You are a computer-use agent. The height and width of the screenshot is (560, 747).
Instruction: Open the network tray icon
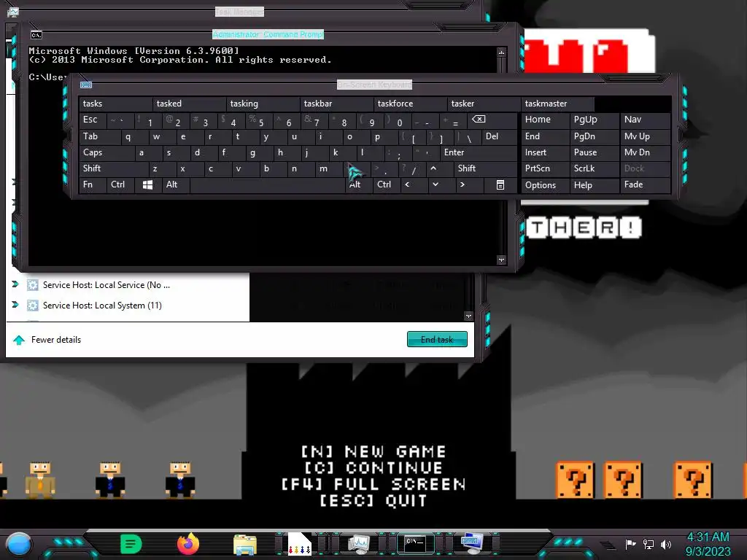[x=649, y=544]
